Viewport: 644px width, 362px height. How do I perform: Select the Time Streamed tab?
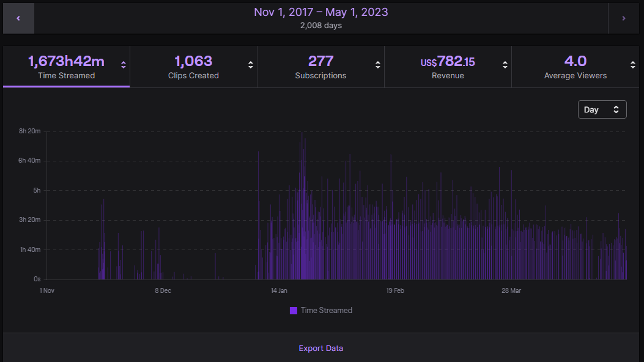click(67, 67)
